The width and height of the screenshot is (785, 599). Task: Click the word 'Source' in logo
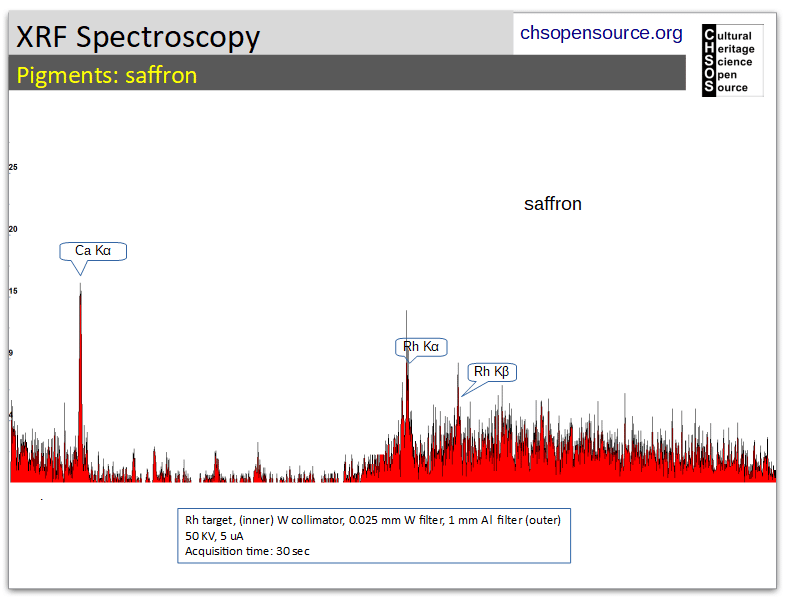pos(726,88)
